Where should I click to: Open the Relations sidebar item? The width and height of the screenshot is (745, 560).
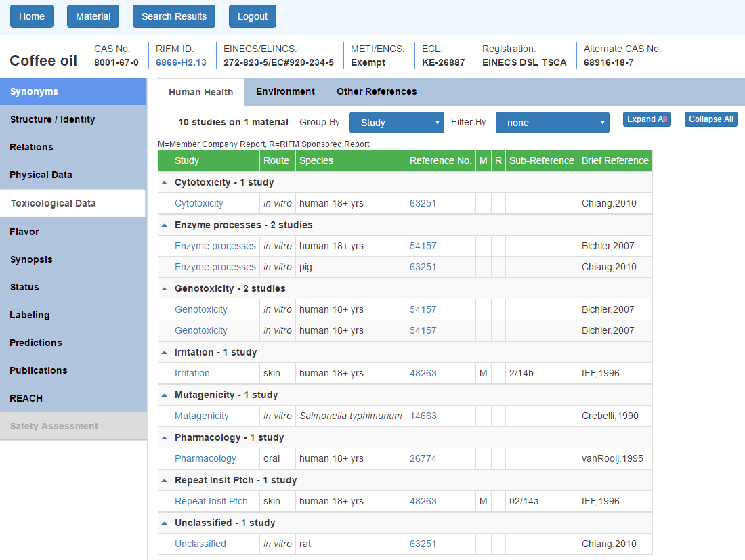pos(72,147)
